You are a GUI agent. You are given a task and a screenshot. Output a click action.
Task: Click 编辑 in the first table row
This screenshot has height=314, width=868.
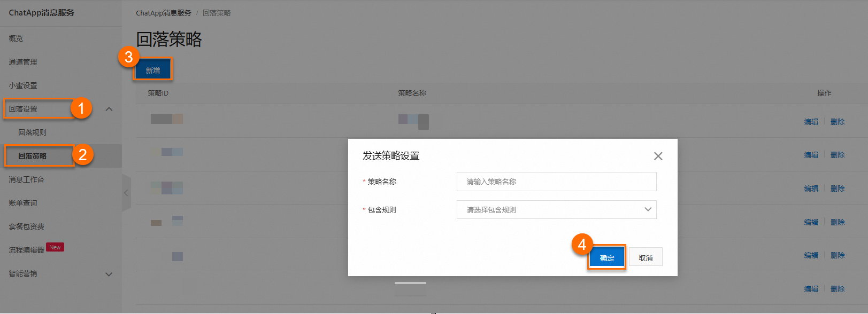click(x=811, y=122)
